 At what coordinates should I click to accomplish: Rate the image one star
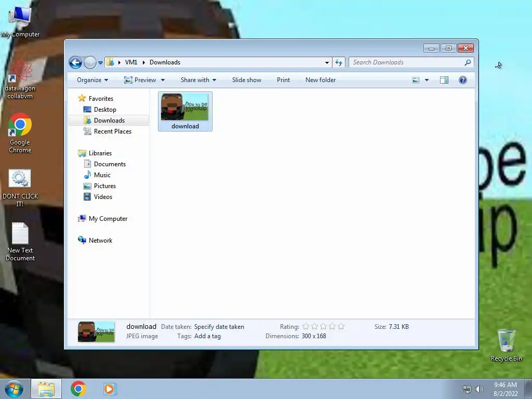coord(305,326)
